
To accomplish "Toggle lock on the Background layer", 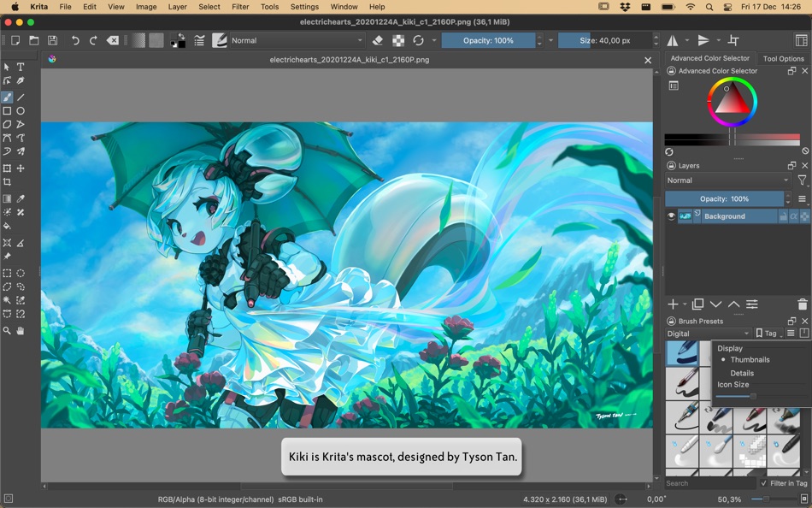I will pos(784,216).
